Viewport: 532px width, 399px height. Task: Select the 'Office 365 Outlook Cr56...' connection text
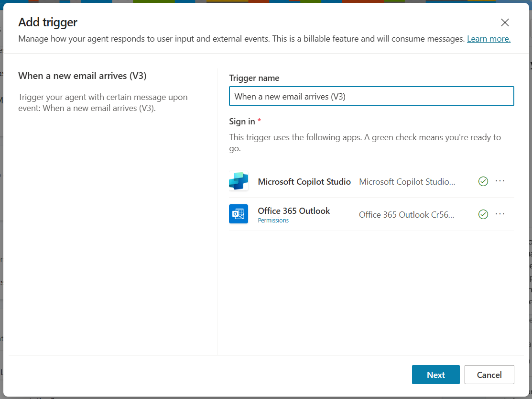click(x=406, y=215)
